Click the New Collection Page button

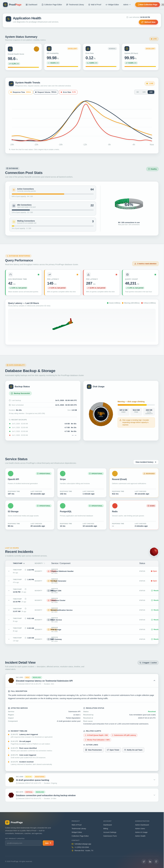click(x=147, y=5)
